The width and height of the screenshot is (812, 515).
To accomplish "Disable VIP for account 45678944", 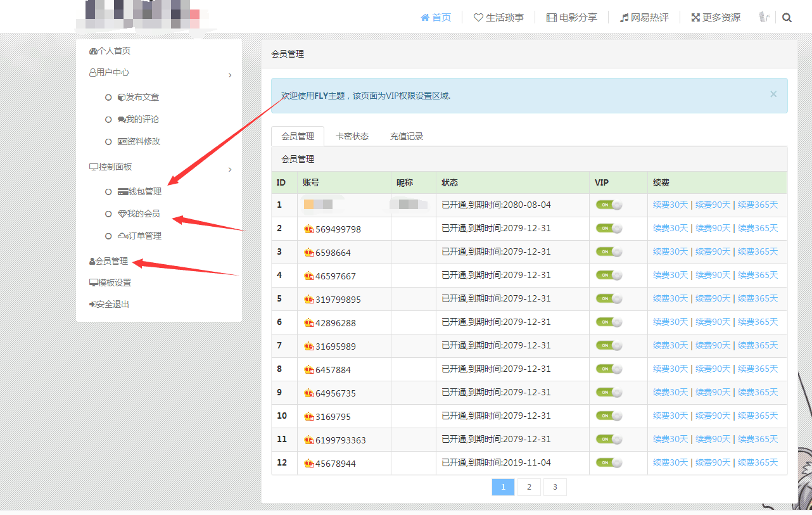I will tap(607, 462).
